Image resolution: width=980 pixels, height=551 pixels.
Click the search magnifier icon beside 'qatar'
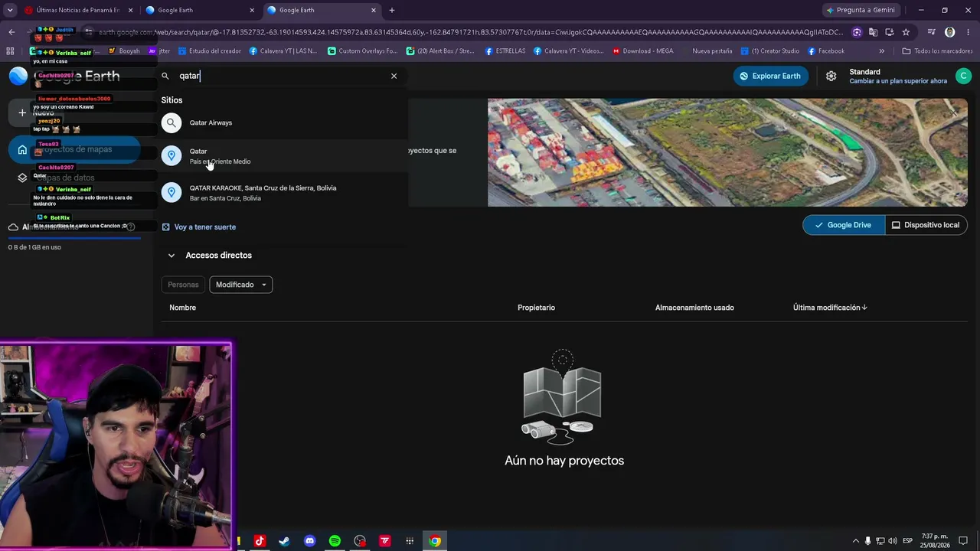[x=165, y=76]
